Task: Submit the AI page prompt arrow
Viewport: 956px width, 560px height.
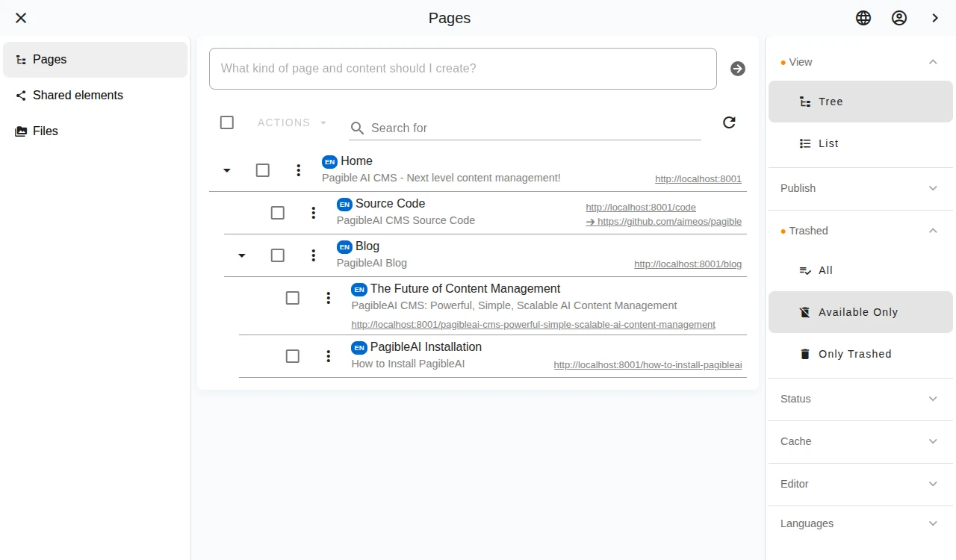Action: coord(737,69)
